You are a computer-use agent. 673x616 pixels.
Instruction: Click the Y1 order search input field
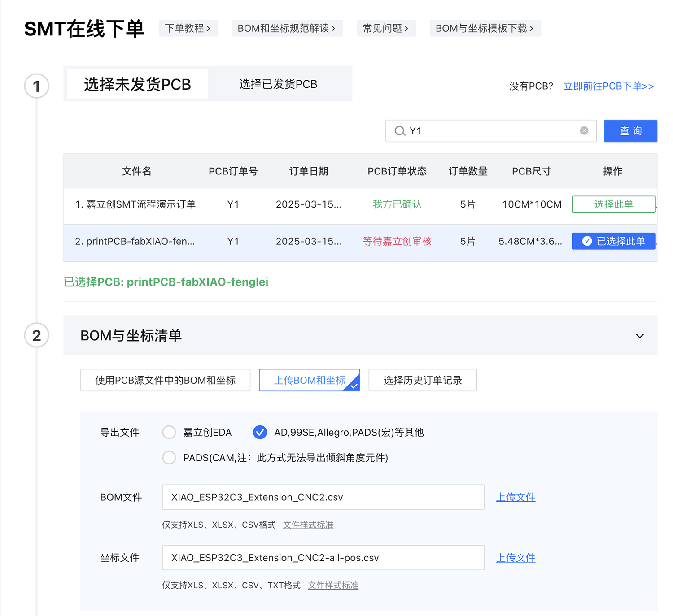[491, 131]
